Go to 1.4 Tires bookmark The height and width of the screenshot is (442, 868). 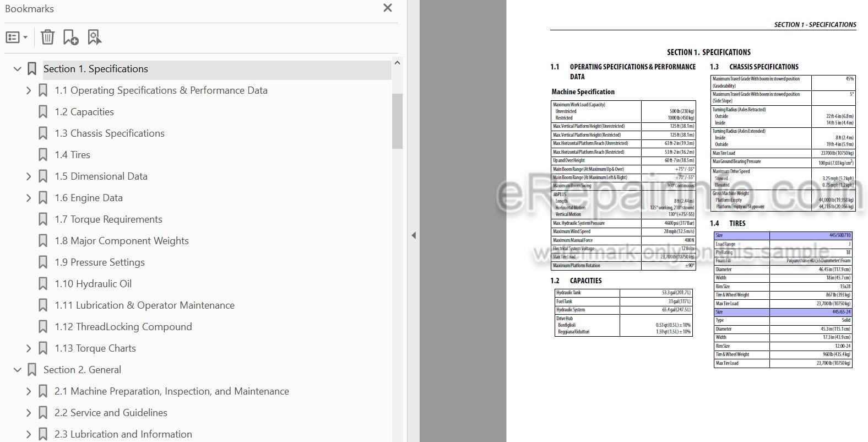(72, 155)
